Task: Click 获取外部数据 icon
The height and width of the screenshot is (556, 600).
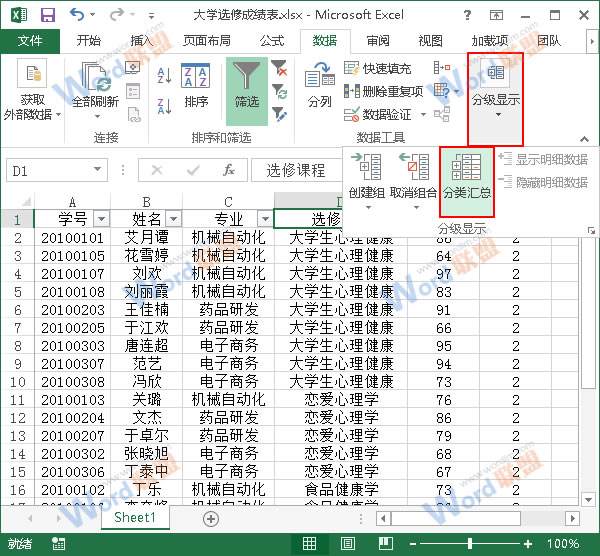Action: point(32,73)
